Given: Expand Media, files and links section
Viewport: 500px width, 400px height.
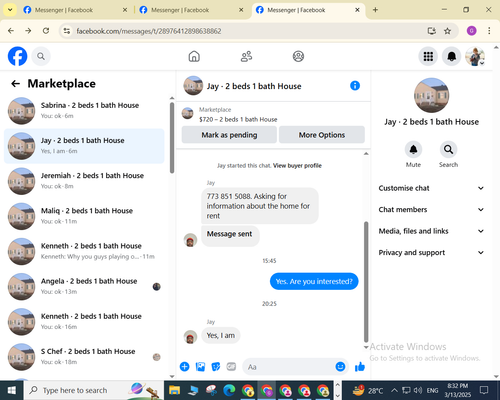Looking at the screenshot, I should (431, 231).
